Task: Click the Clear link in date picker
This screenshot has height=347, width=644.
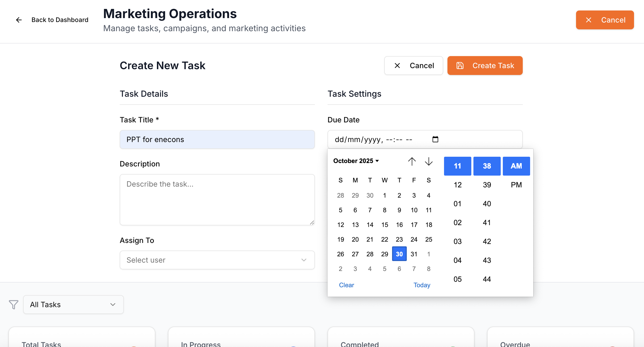Action: pos(346,285)
